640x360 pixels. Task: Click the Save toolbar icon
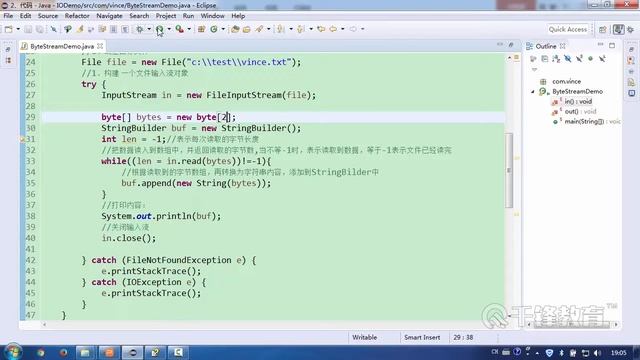coord(28,29)
